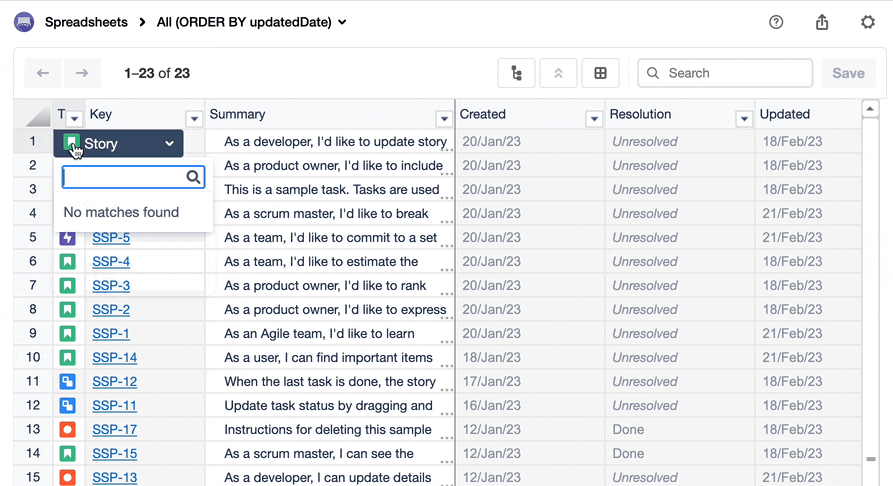Click the share export icon
Viewport: 893px width, 486px height.
pyautogui.click(x=822, y=22)
